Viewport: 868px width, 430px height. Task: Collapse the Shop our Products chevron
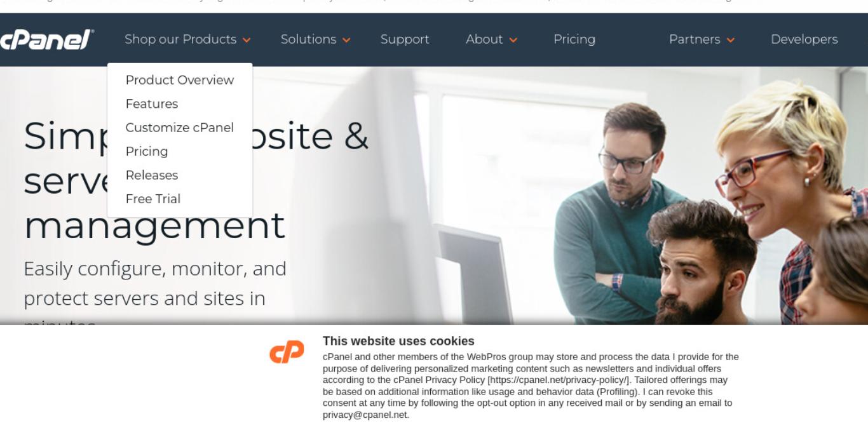(x=247, y=40)
